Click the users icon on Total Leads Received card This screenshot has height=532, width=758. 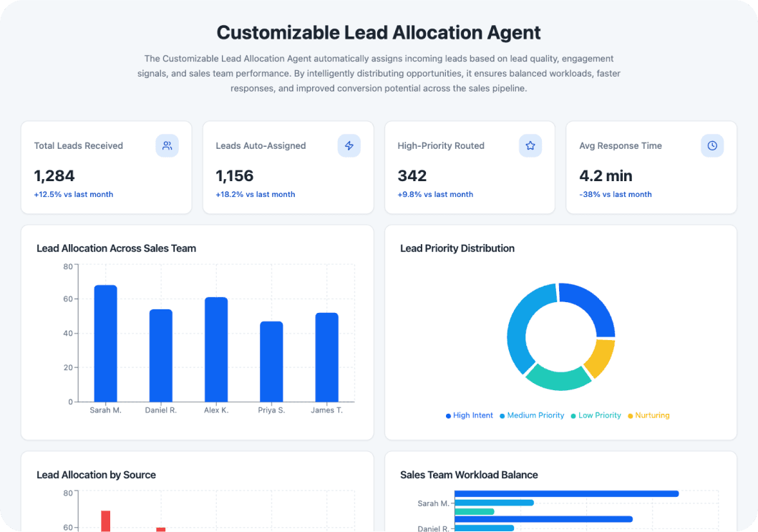tap(167, 145)
